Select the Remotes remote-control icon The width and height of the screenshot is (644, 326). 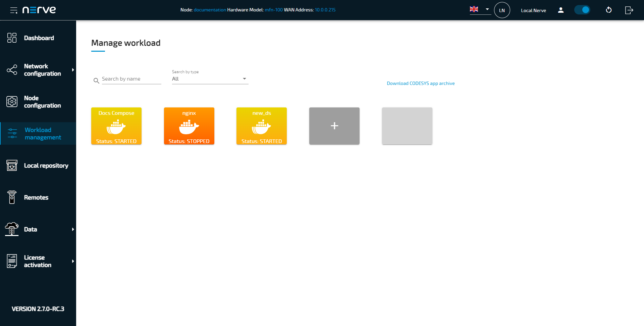pos(12,197)
